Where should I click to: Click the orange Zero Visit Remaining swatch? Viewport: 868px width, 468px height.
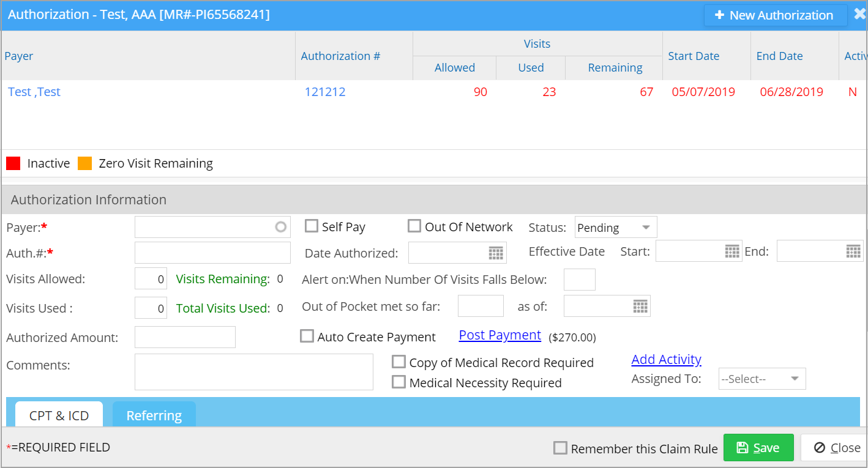pos(85,163)
